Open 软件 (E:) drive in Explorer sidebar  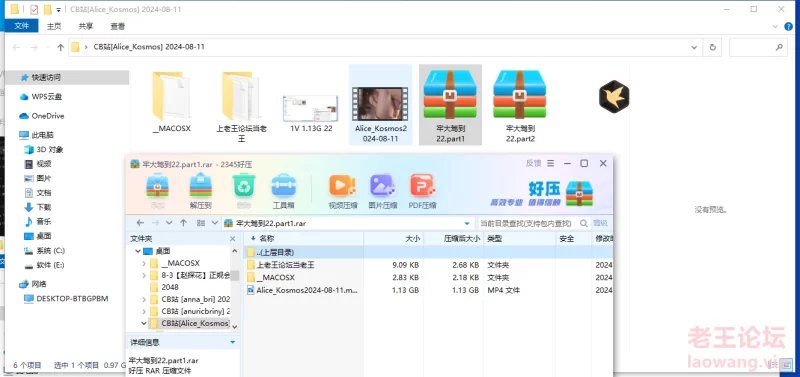coord(44,265)
